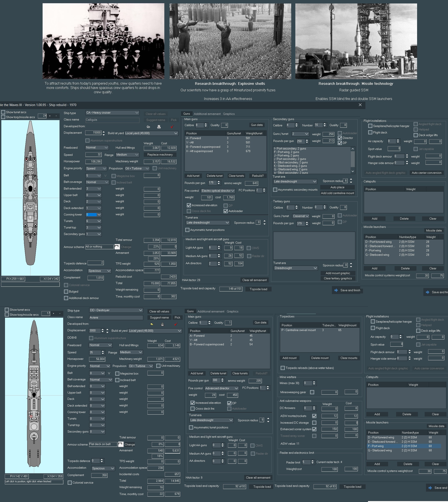Viewport: 448px width, 502px height.
Task: Uncheck 'Enhanced sonar system' checkbox
Action: tap(314, 429)
